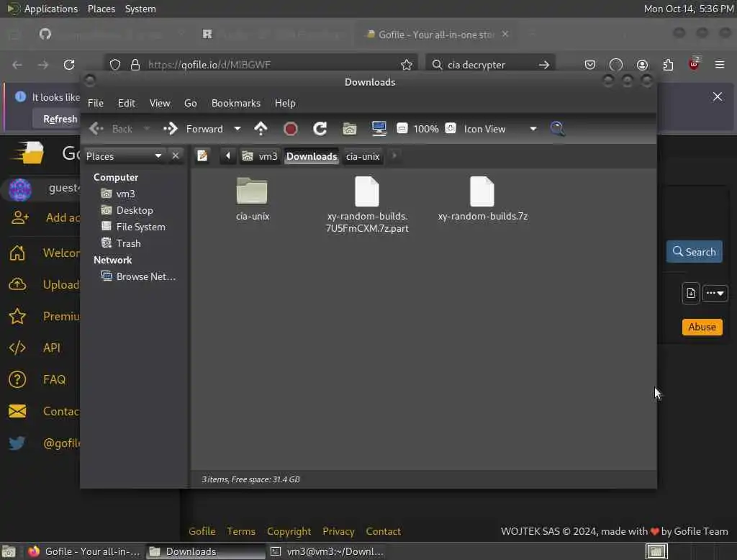Reload the Downloads folder view
Screen dimensions: 737x560
[320, 128]
